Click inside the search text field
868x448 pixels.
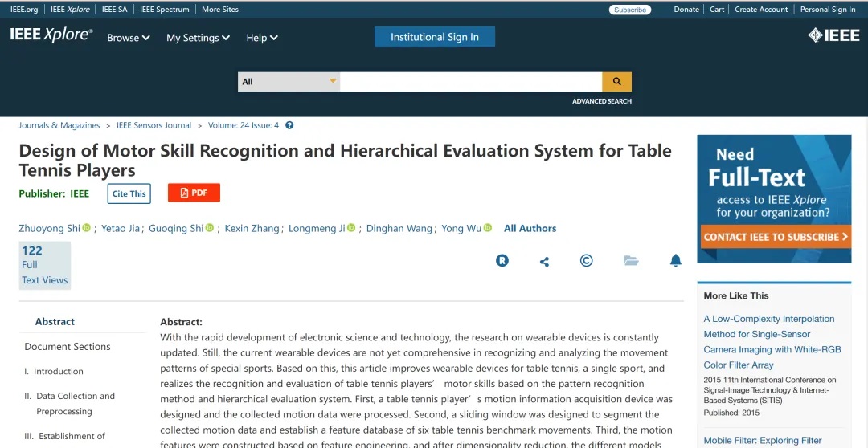(471, 82)
